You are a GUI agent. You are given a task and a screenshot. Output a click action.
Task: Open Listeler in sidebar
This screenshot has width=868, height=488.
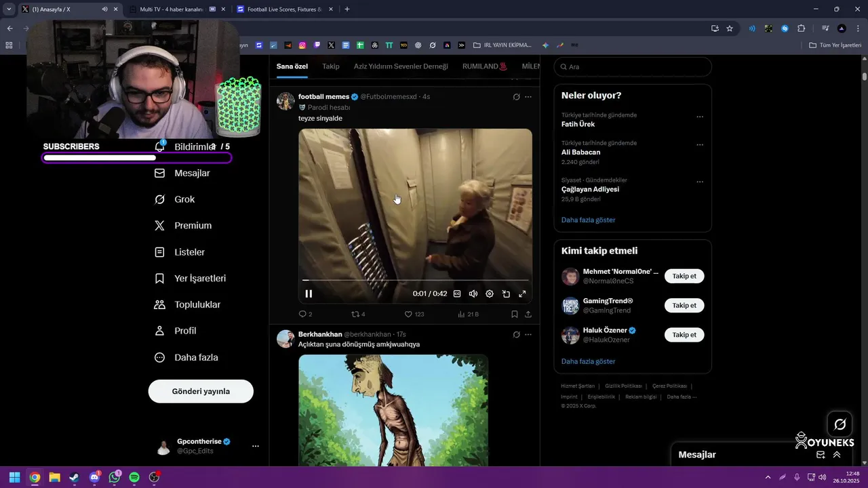[180, 252]
